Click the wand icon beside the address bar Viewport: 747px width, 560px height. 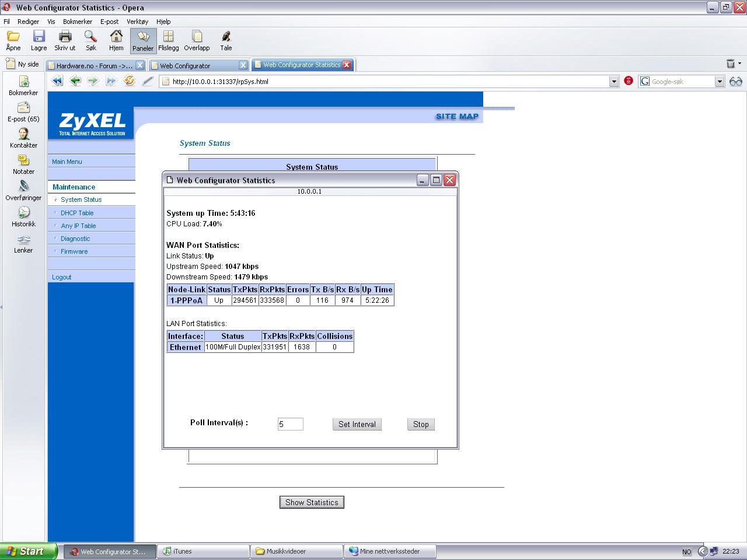coord(147,81)
